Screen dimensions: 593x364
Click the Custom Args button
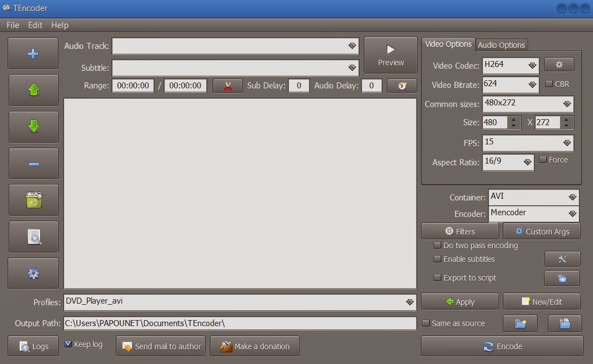[x=542, y=231]
